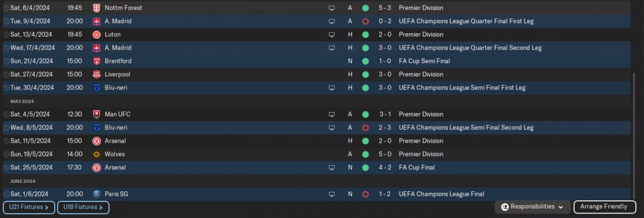Toggle check circle beside Sat, 1/6/2024
This screenshot has height=218, width=644.
(x=7, y=194)
